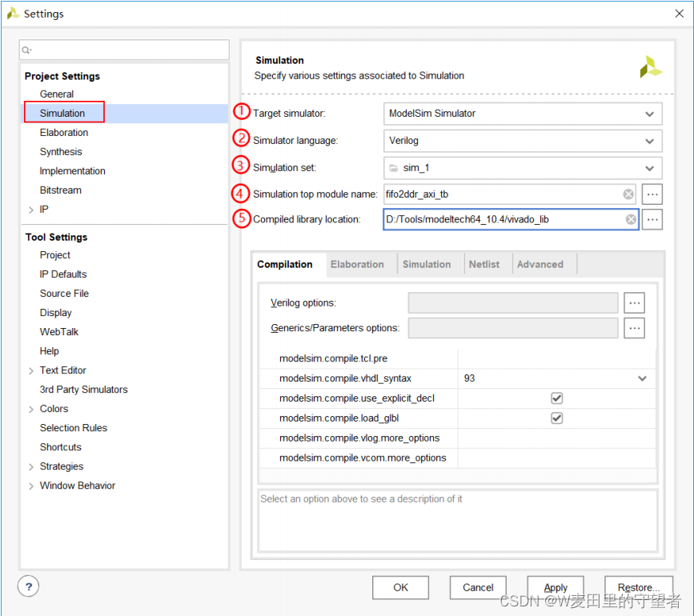
Task: Select the modelsim.compile.vhdl_syntax row
Action: coord(457,378)
